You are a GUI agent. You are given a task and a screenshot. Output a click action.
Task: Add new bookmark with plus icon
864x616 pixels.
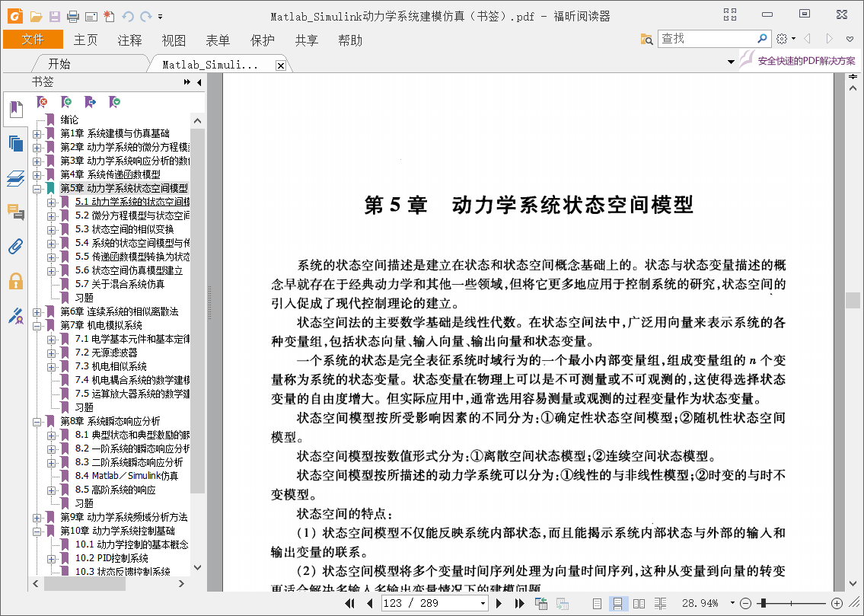[66, 102]
